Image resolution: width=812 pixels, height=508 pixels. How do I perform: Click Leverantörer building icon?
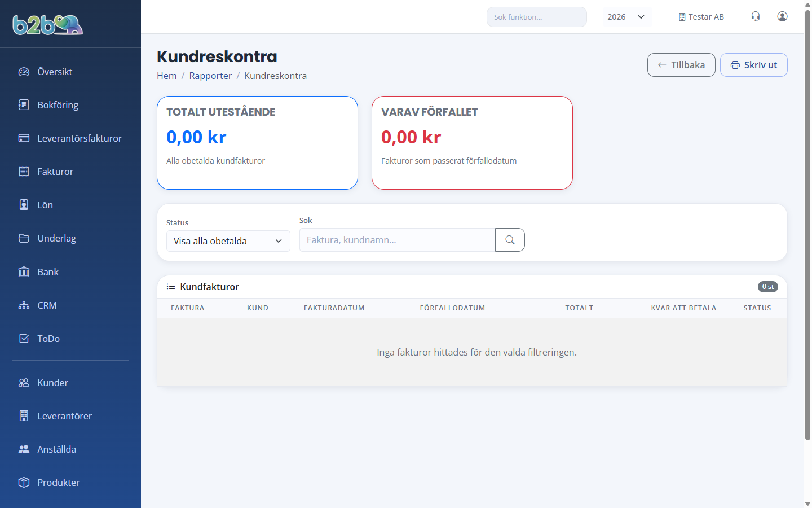(x=24, y=416)
